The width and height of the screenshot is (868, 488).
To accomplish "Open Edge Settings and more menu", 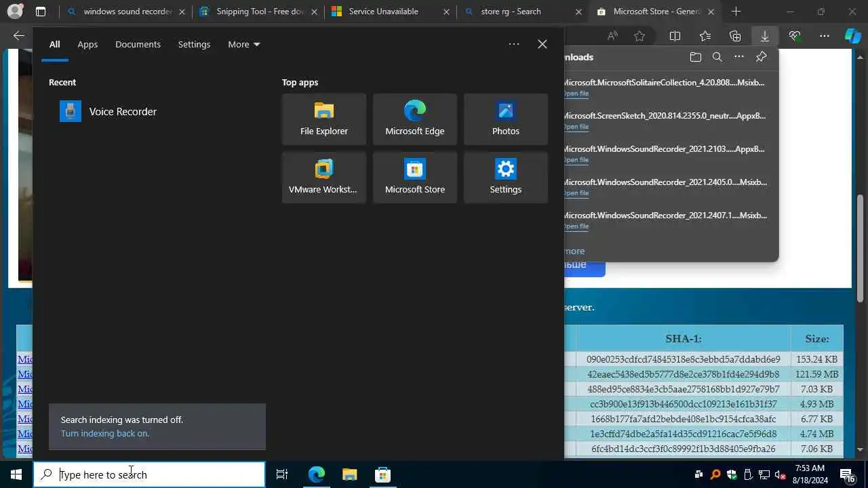I will (x=825, y=36).
